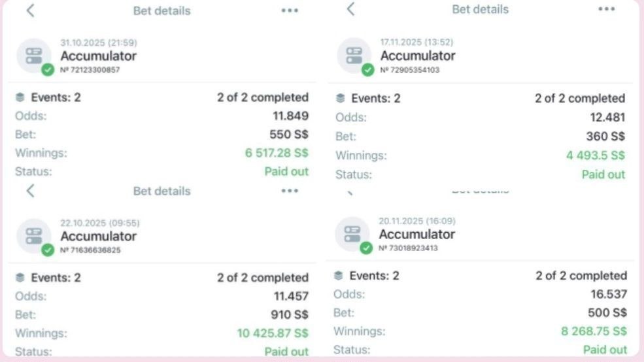This screenshot has width=644, height=362.
Task: Tap back arrow on 22.10.2025 bet
Action: [x=30, y=190]
